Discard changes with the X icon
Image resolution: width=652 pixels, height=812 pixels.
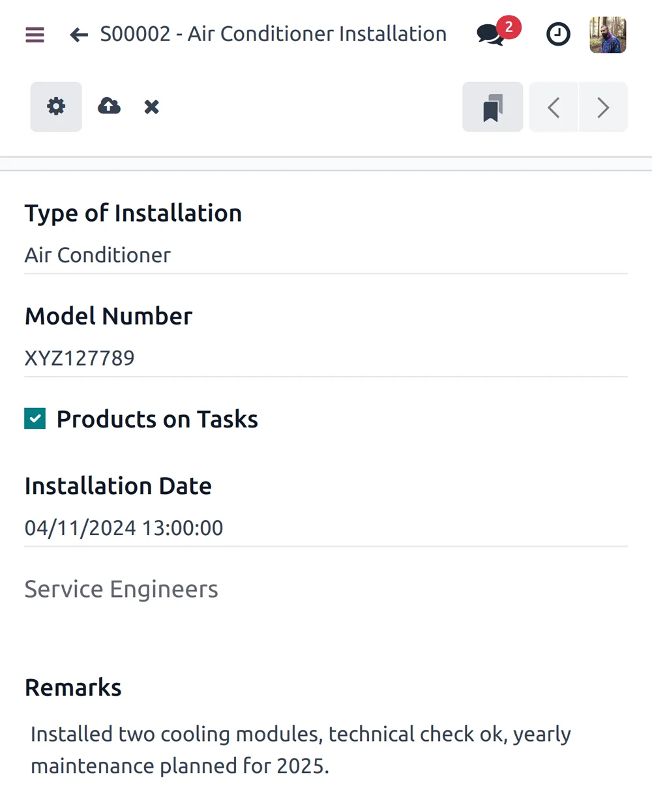pos(151,107)
